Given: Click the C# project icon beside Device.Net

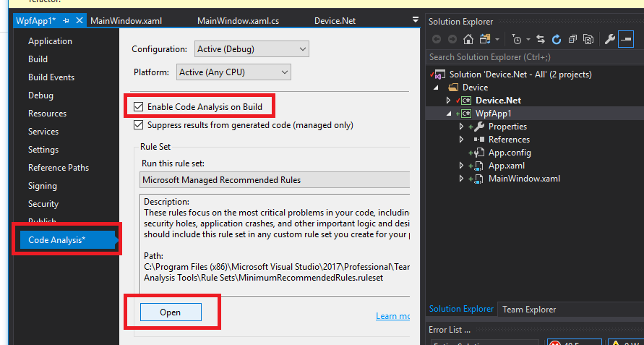Looking at the screenshot, I should pyautogui.click(x=465, y=101).
